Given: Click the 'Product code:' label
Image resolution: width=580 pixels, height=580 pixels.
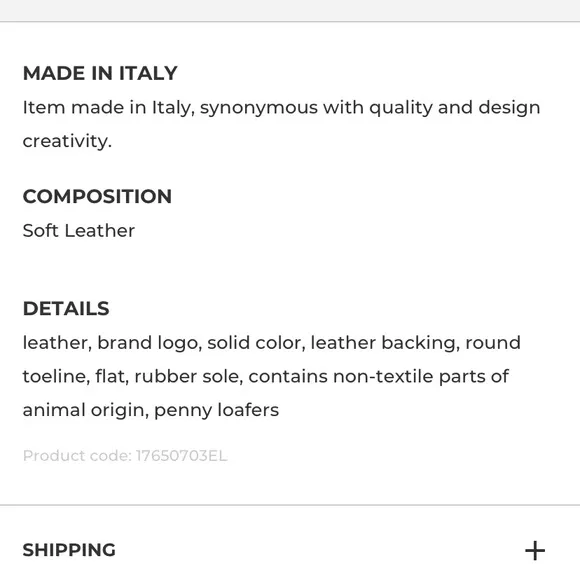Looking at the screenshot, I should tap(77, 455).
